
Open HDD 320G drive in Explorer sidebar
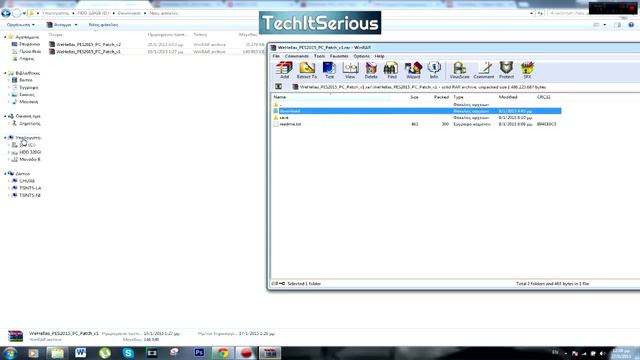coord(27,152)
